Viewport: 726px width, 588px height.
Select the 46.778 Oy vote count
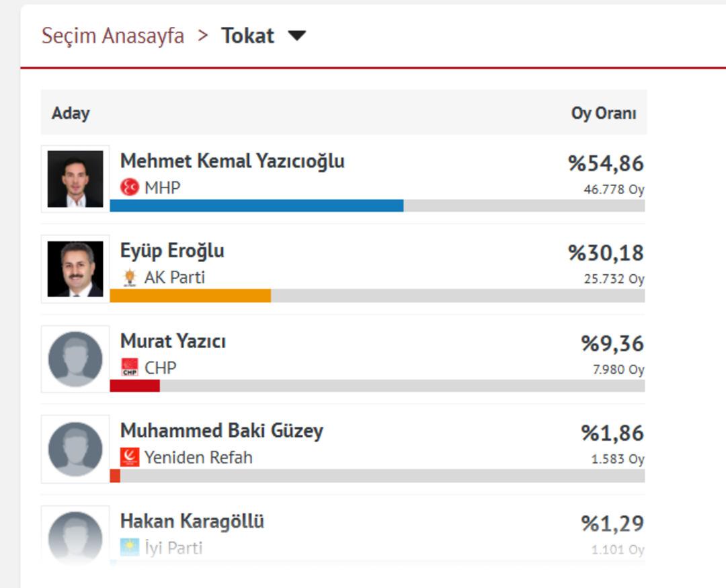pyautogui.click(x=614, y=189)
